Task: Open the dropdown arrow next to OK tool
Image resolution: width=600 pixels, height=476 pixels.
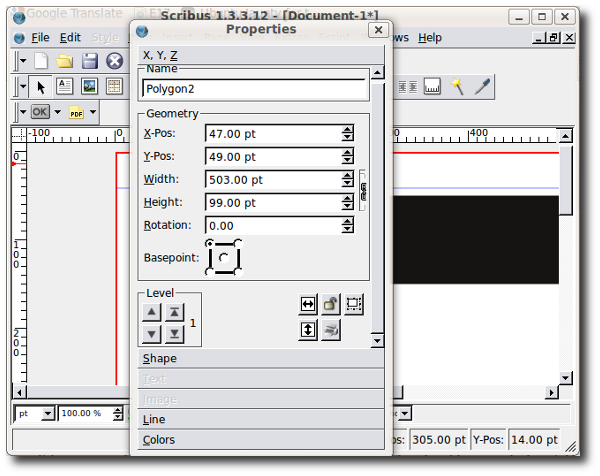Action: (x=58, y=112)
